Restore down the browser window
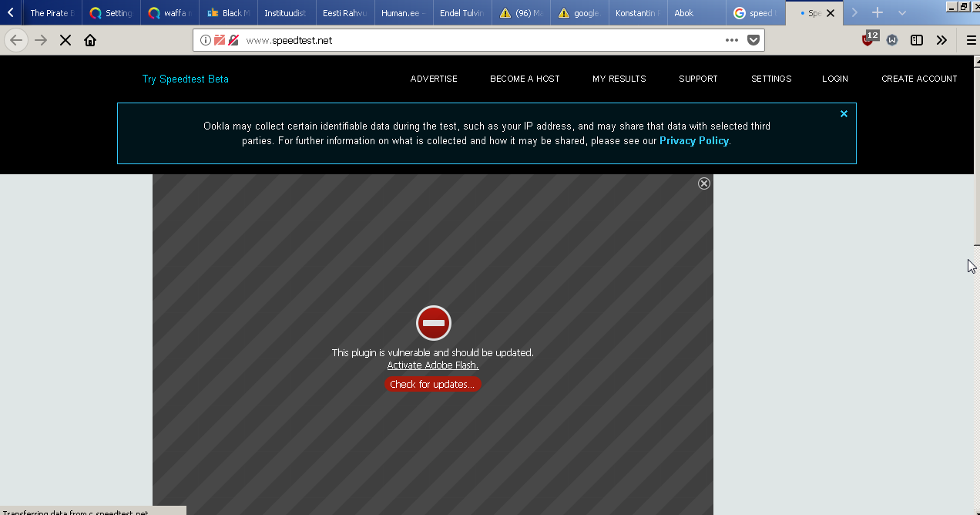Screen dimensions: 980x515 click(x=963, y=6)
